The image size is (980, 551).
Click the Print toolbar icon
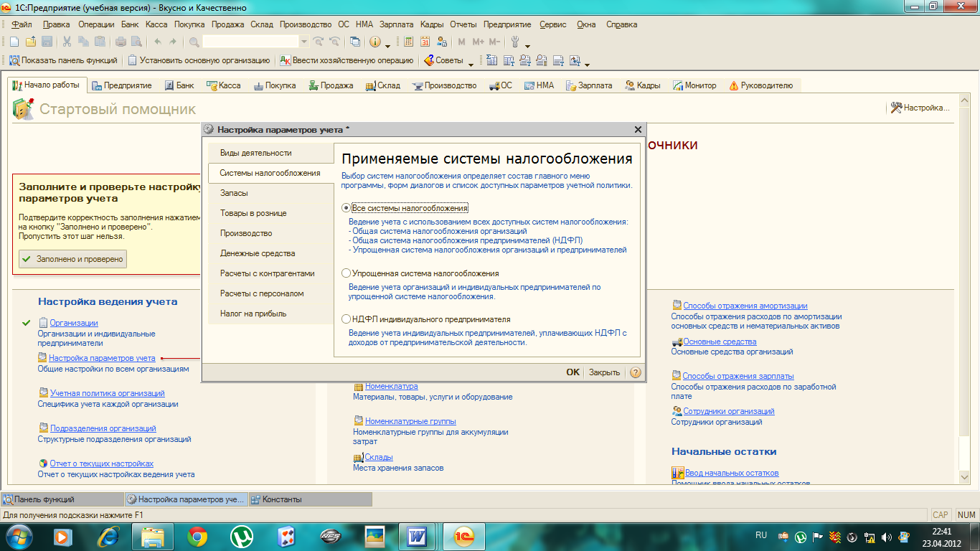point(121,42)
